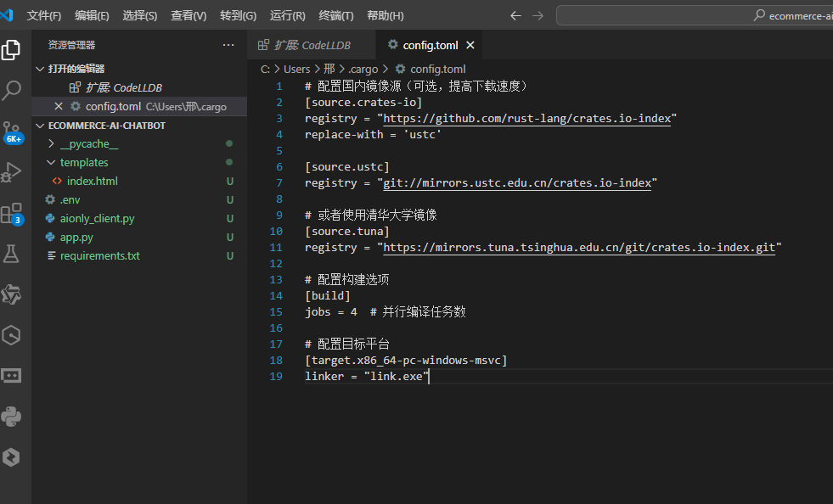Click the [source.tuna] section header
The width and height of the screenshot is (833, 504).
click(347, 231)
